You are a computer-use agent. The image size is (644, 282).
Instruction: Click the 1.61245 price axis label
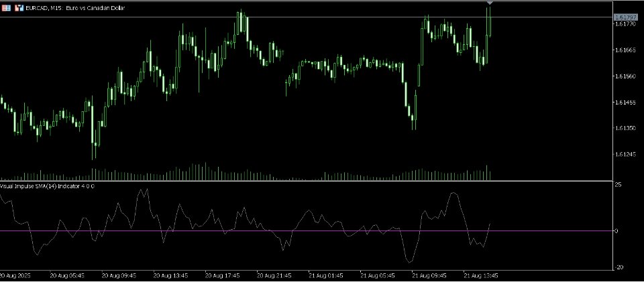(625, 155)
